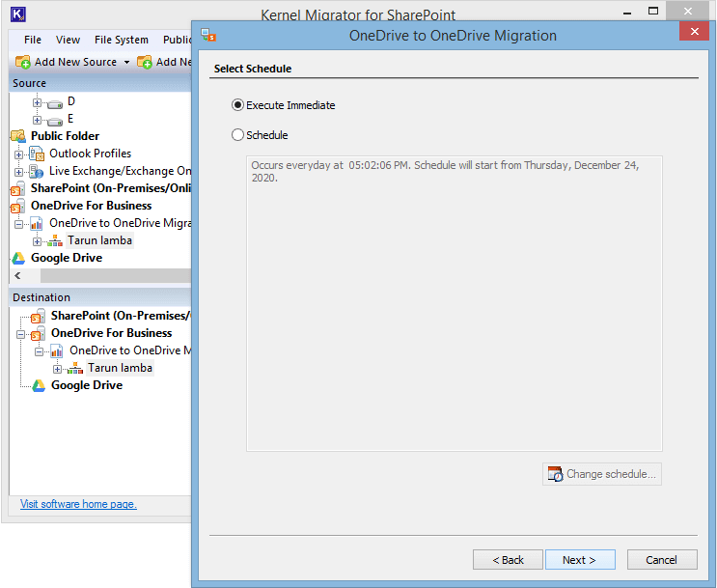Open the Public menu in the menu bar
Viewport: 717px width, 588px height.
[177, 40]
